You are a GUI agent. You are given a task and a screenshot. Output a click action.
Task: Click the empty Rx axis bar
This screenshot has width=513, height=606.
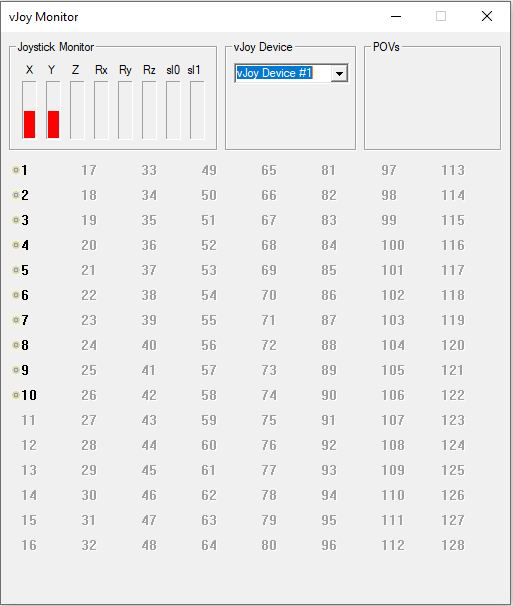tap(101, 110)
